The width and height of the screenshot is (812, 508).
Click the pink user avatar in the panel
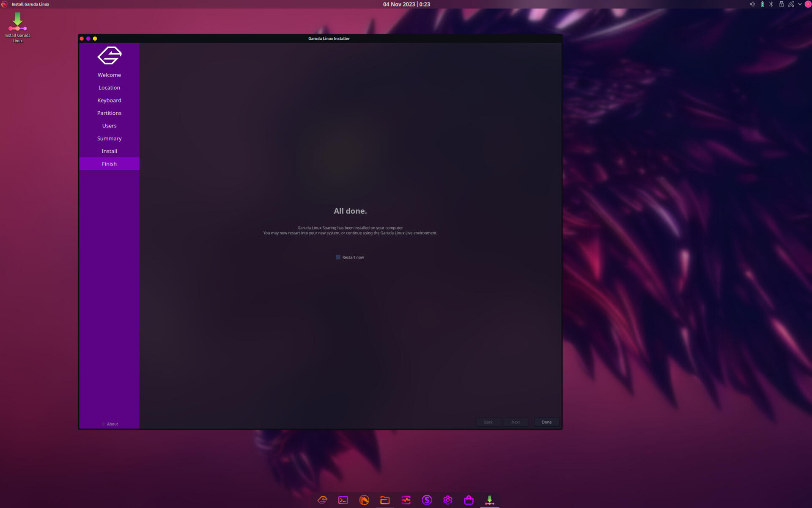tap(808, 4)
